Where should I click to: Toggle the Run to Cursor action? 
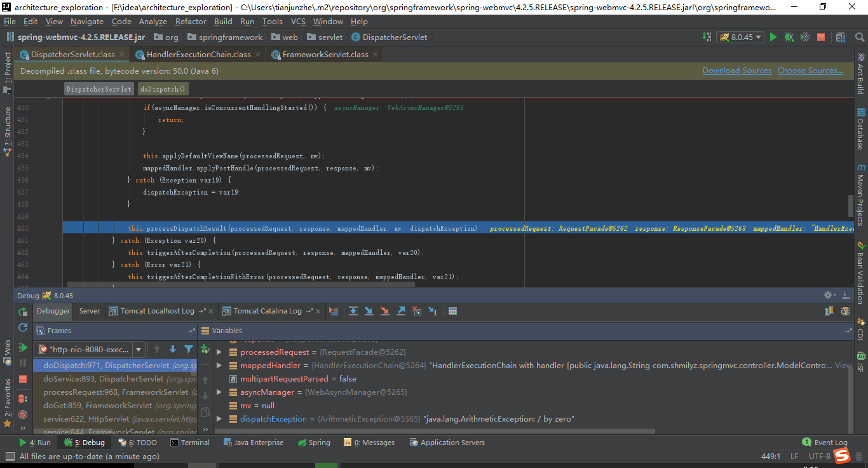(434, 311)
